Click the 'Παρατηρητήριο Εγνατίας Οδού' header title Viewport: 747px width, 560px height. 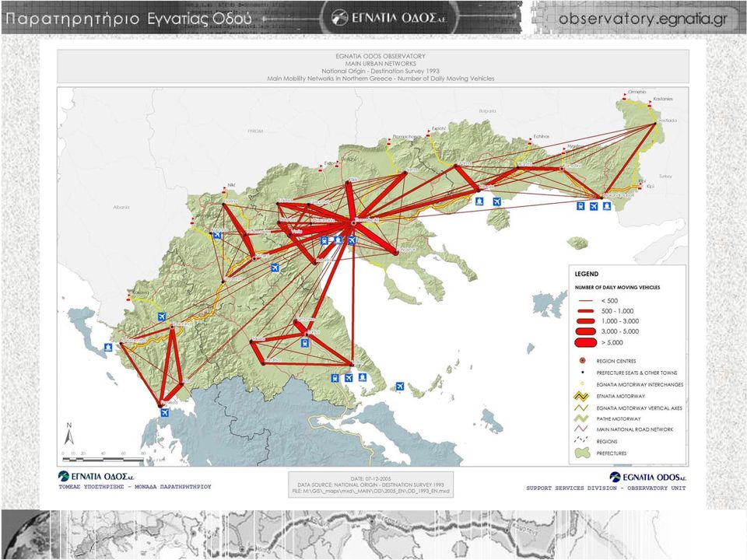coord(129,19)
